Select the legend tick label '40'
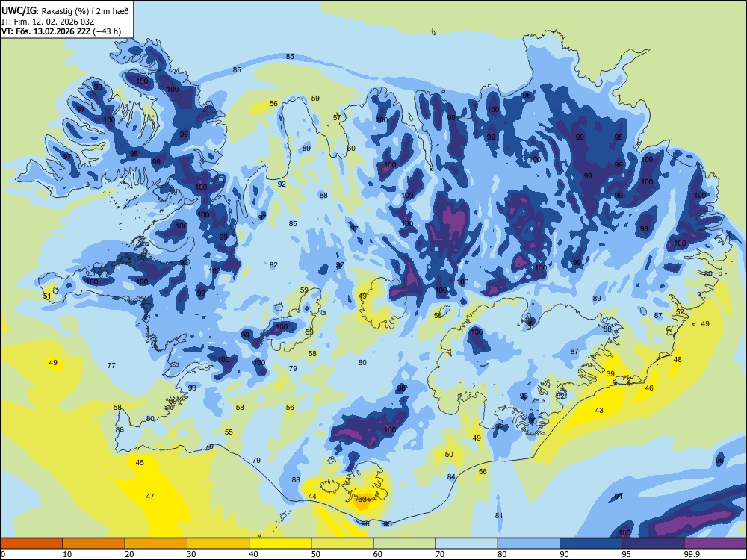Screen dimensions: 747x560 (253, 554)
